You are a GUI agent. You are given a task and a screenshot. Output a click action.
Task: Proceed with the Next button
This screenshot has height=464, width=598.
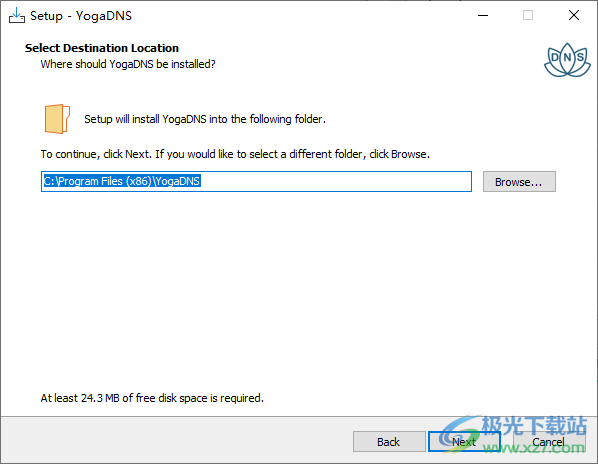tap(464, 442)
